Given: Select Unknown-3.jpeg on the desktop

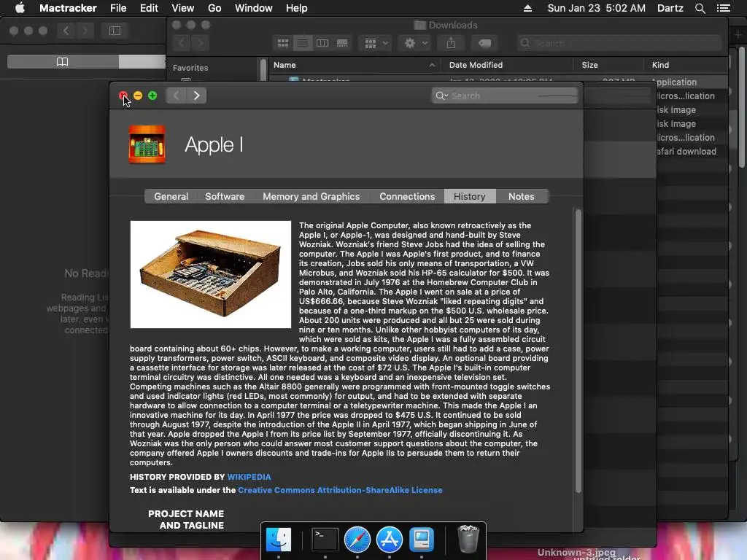Looking at the screenshot, I should [576, 553].
